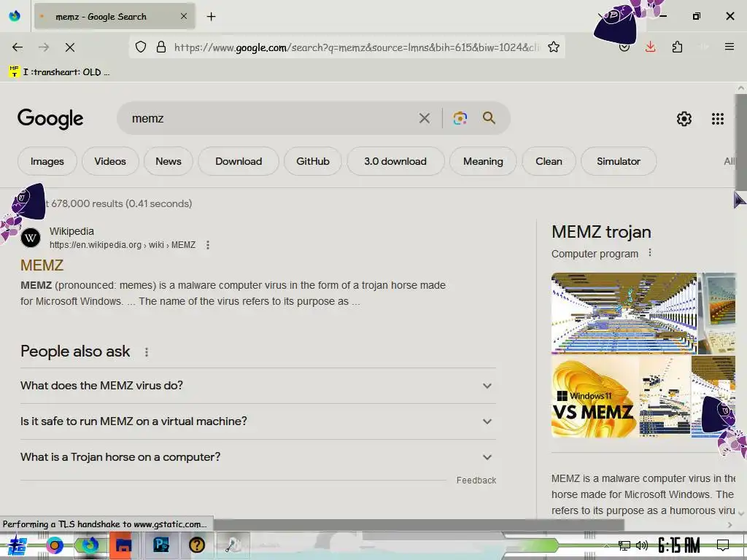The image size is (747, 560).
Task: Open the file explorer taskbar icon
Action: point(124,545)
